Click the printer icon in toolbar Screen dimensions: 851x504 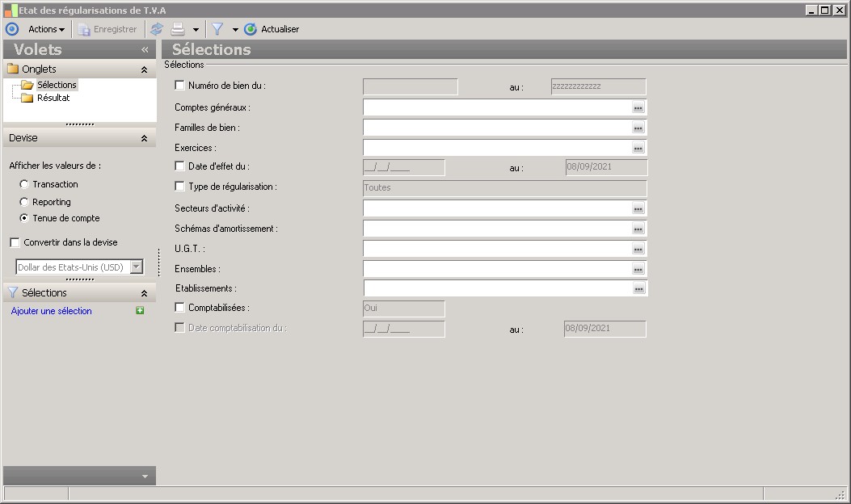click(x=178, y=29)
